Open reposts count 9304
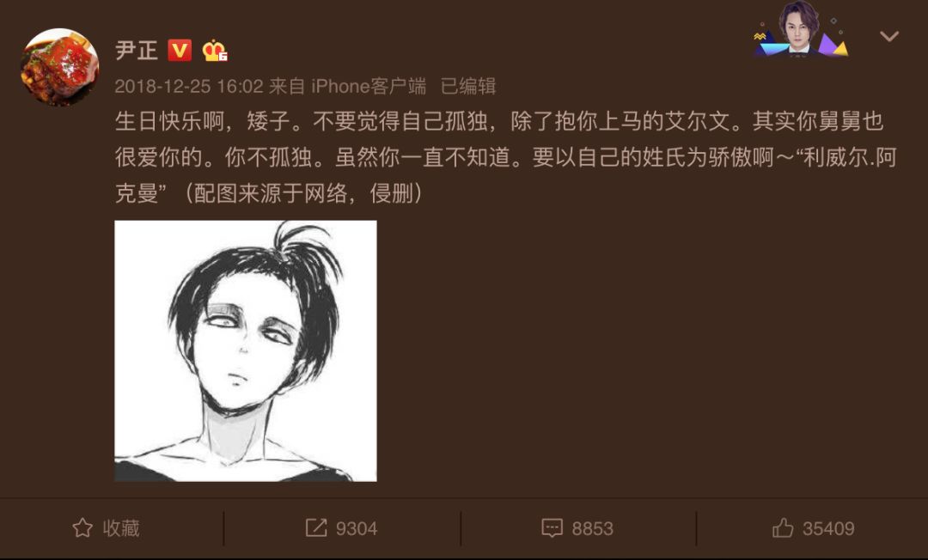This screenshot has width=928, height=560. (x=357, y=528)
